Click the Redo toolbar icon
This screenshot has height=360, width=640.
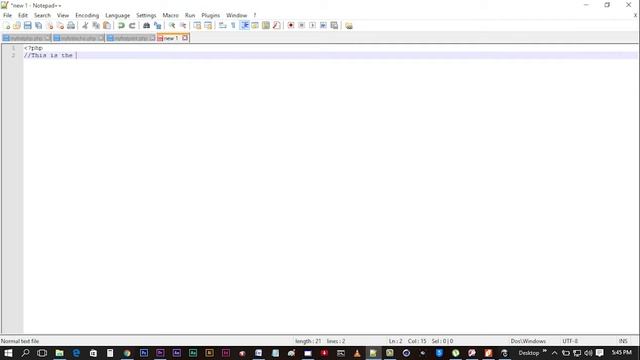coord(132,25)
